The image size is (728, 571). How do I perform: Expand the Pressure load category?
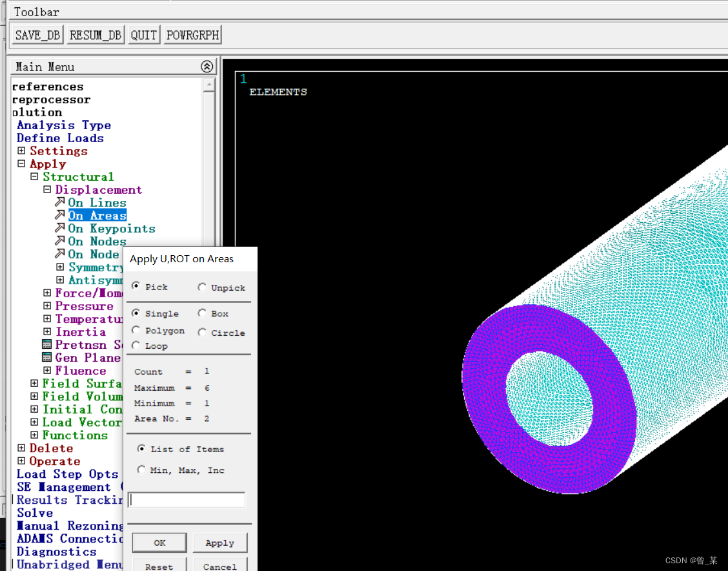click(47, 306)
